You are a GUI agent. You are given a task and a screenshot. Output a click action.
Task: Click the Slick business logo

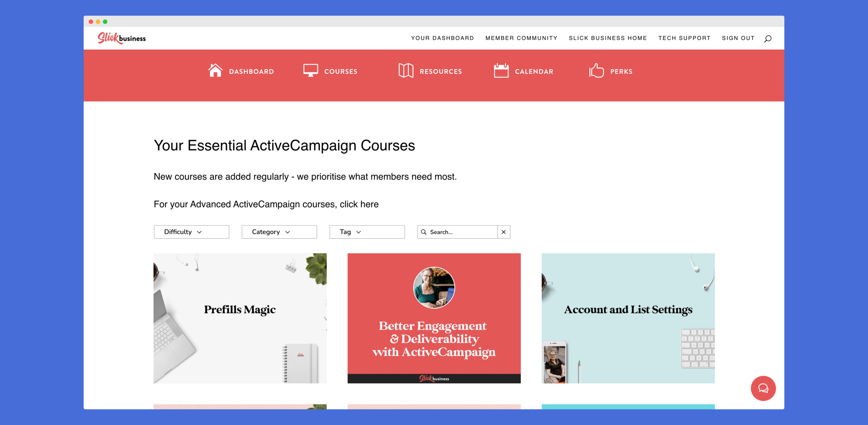[122, 38]
